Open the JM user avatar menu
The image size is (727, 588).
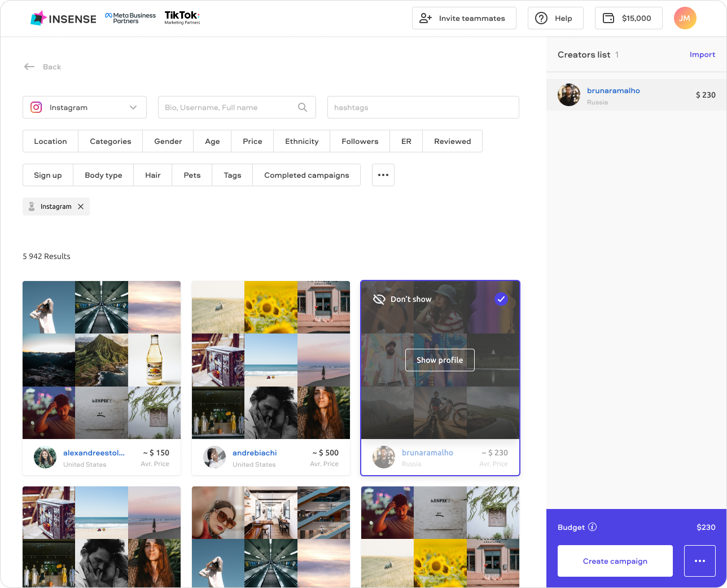coord(685,18)
